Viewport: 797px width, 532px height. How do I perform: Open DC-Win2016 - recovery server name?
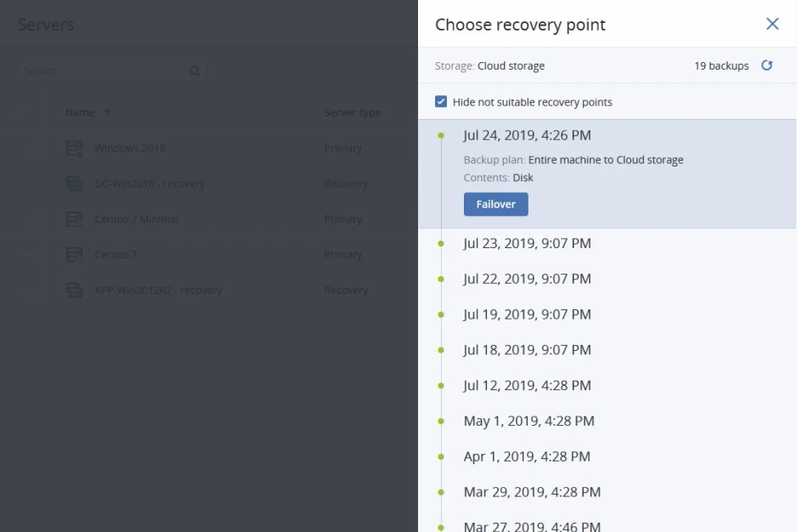point(150,184)
